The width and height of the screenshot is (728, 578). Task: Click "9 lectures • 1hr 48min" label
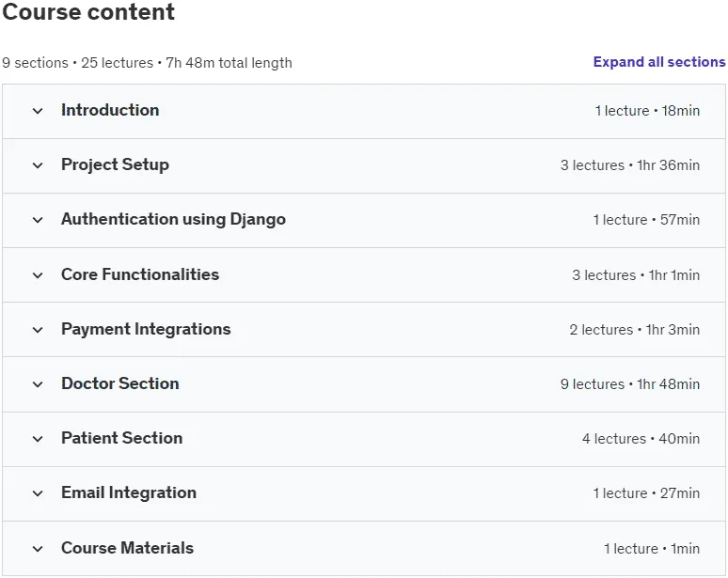(630, 384)
